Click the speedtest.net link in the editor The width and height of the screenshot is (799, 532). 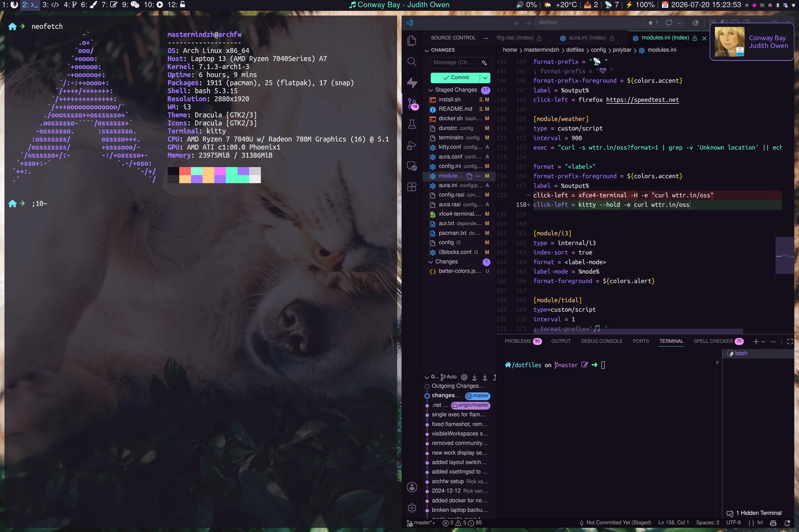coord(642,100)
